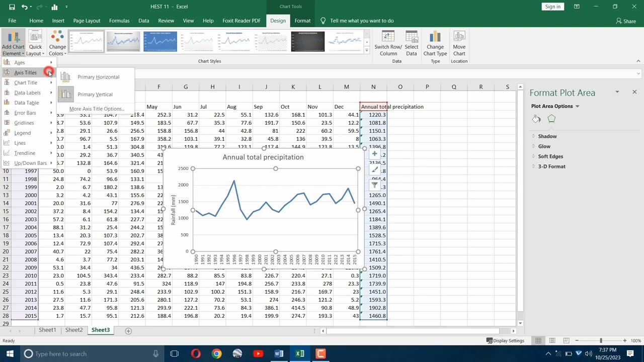Open the File tab
This screenshot has height=362, width=644.
coord(12,21)
